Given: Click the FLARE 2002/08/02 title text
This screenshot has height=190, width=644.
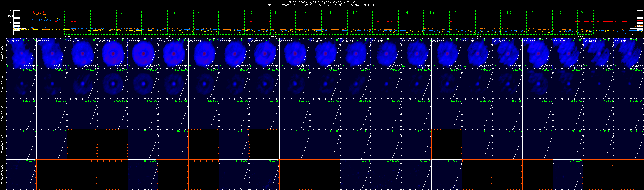Looking at the screenshot, I should tap(322, 2).
